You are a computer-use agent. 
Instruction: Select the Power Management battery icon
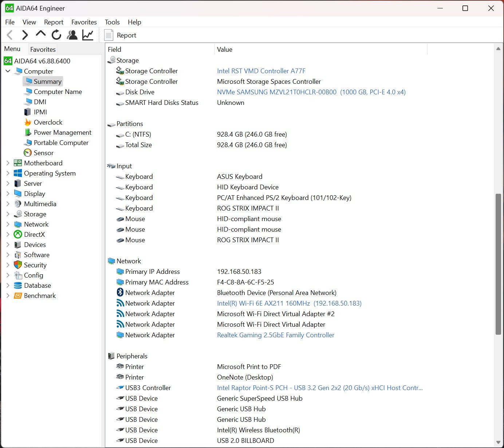[x=28, y=133]
